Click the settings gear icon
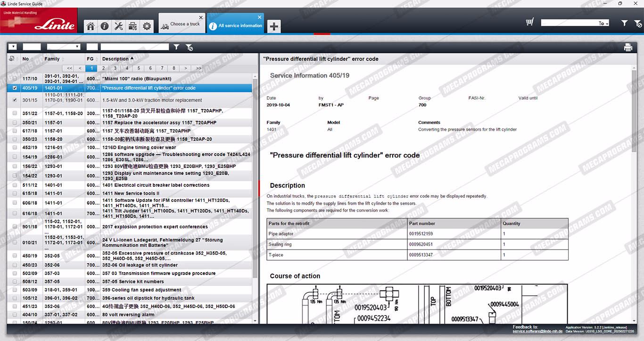 pyautogui.click(x=147, y=26)
